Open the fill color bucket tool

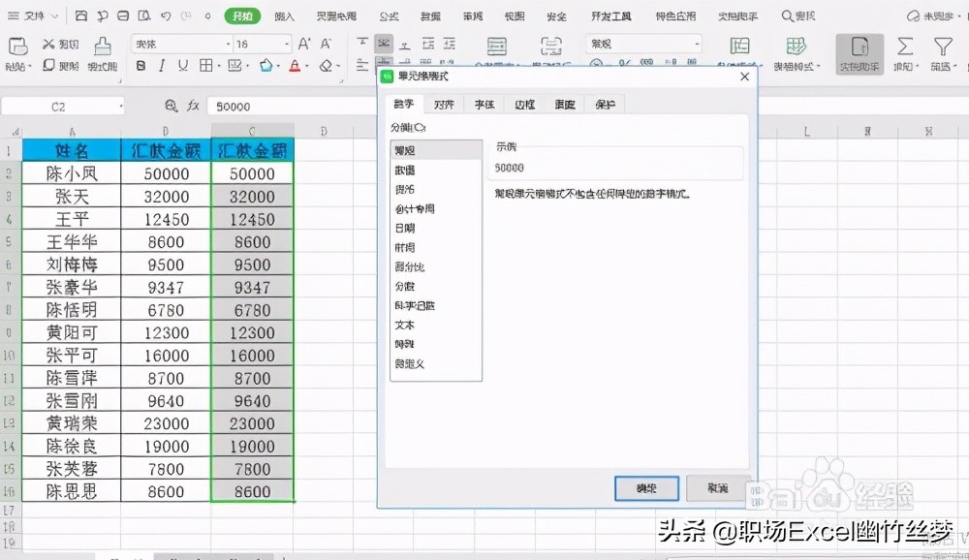[x=266, y=67]
